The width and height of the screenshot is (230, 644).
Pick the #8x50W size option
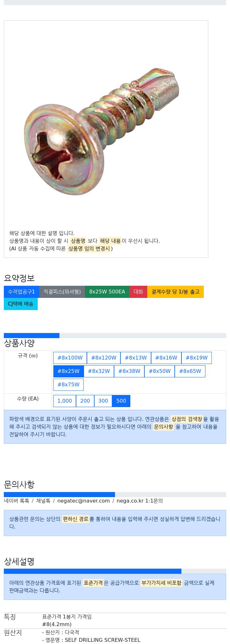159,371
